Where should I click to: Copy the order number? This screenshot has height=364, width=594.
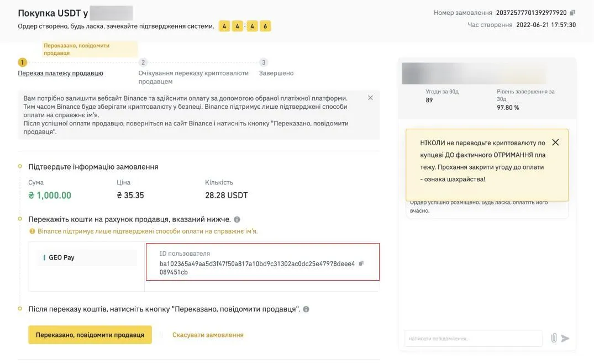pos(572,13)
